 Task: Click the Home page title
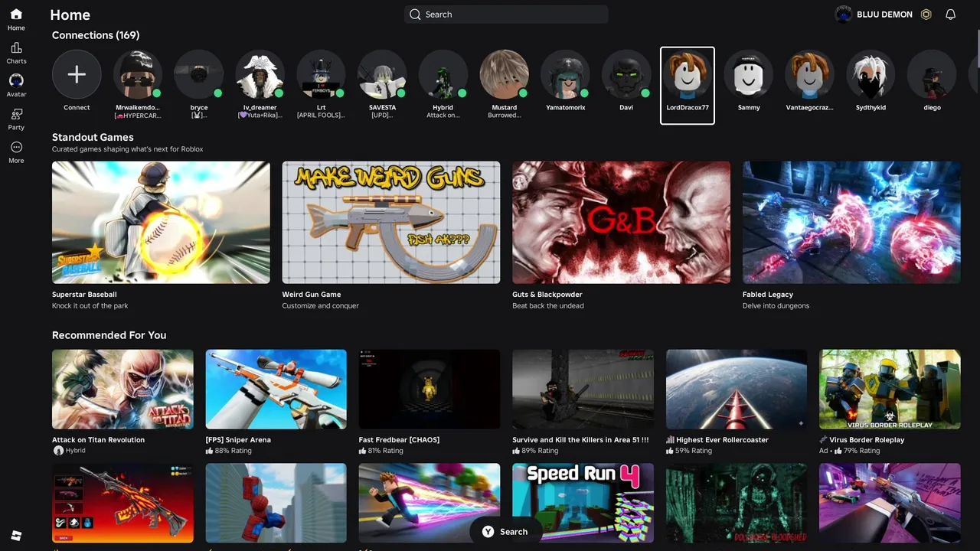click(x=70, y=15)
